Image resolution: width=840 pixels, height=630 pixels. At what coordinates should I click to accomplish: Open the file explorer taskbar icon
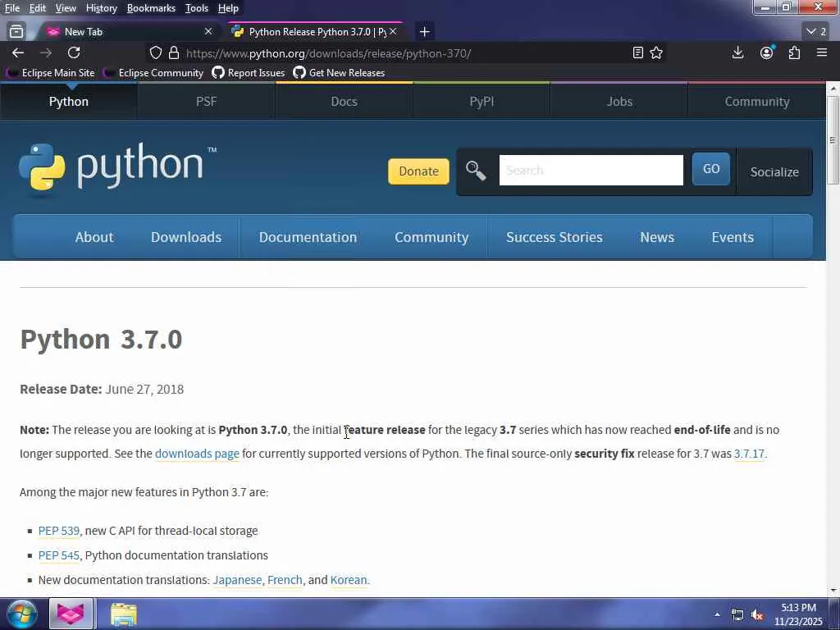(x=124, y=614)
